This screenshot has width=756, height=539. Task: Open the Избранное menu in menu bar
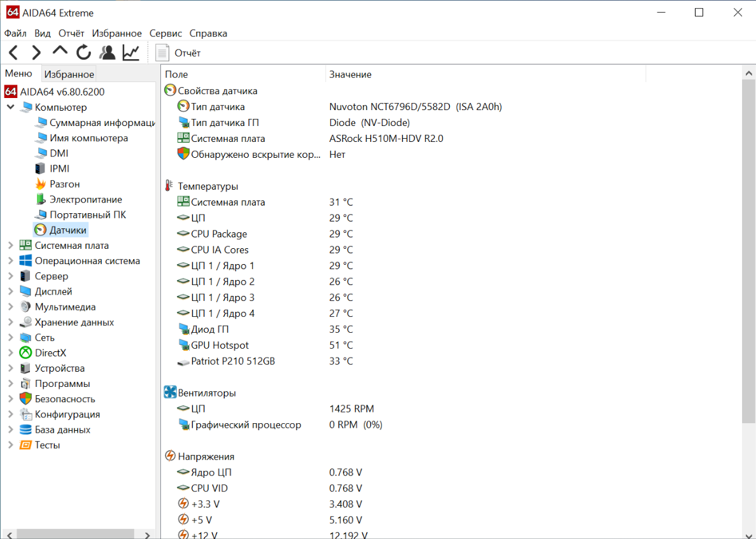(x=116, y=33)
